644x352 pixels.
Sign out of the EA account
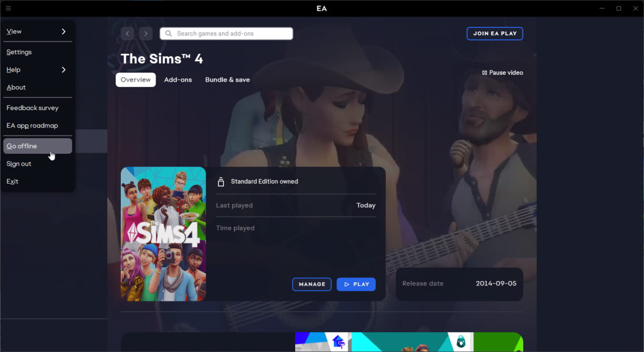[19, 164]
